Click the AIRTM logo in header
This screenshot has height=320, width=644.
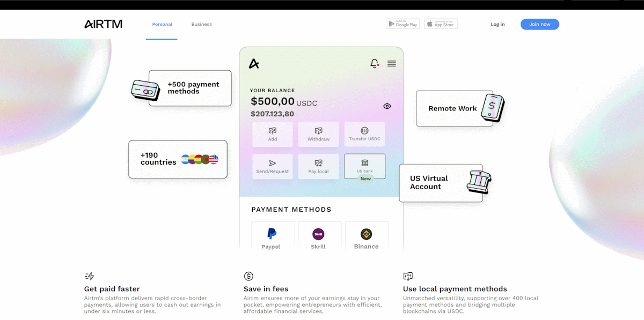103,24
